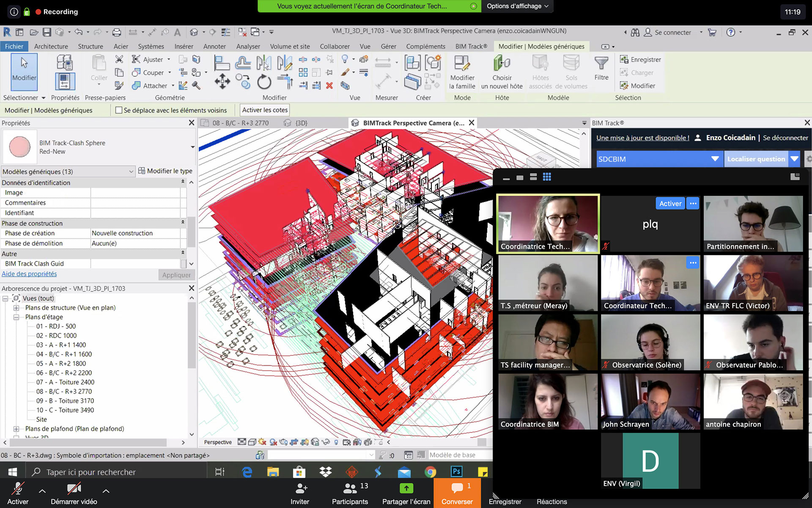Open Participants panel in Zoom

(350, 494)
